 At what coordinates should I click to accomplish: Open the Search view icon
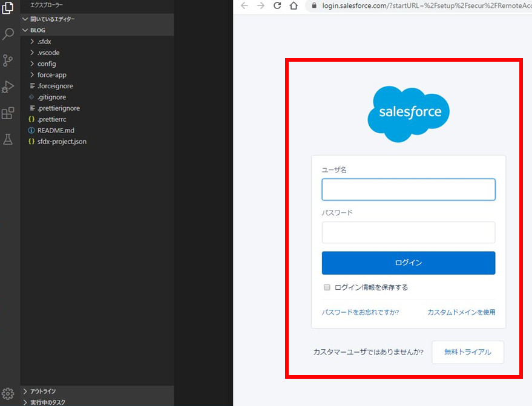click(x=8, y=34)
